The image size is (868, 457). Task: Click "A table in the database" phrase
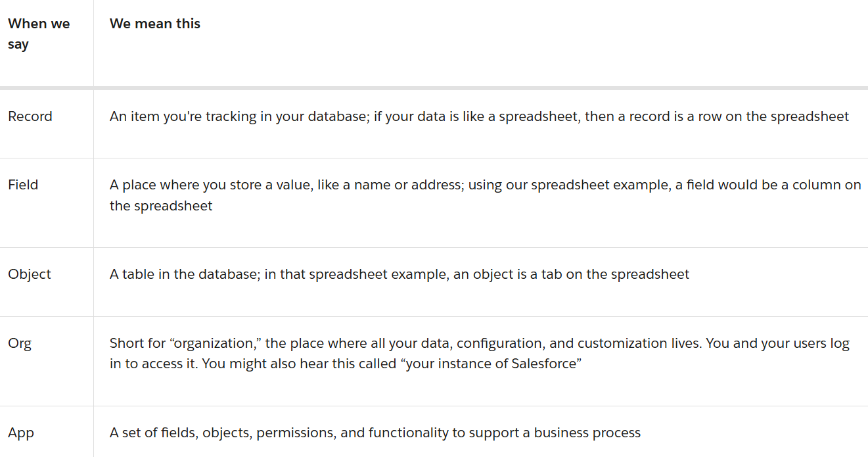[x=184, y=274]
